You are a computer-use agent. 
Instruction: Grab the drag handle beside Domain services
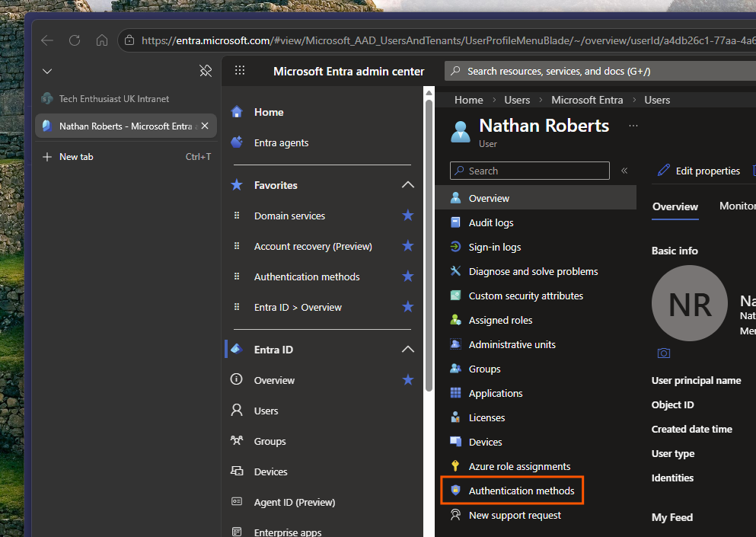tap(237, 216)
